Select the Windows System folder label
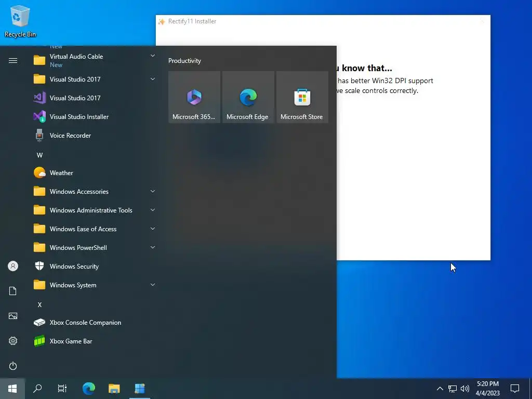The width and height of the screenshot is (532, 399). (x=73, y=285)
